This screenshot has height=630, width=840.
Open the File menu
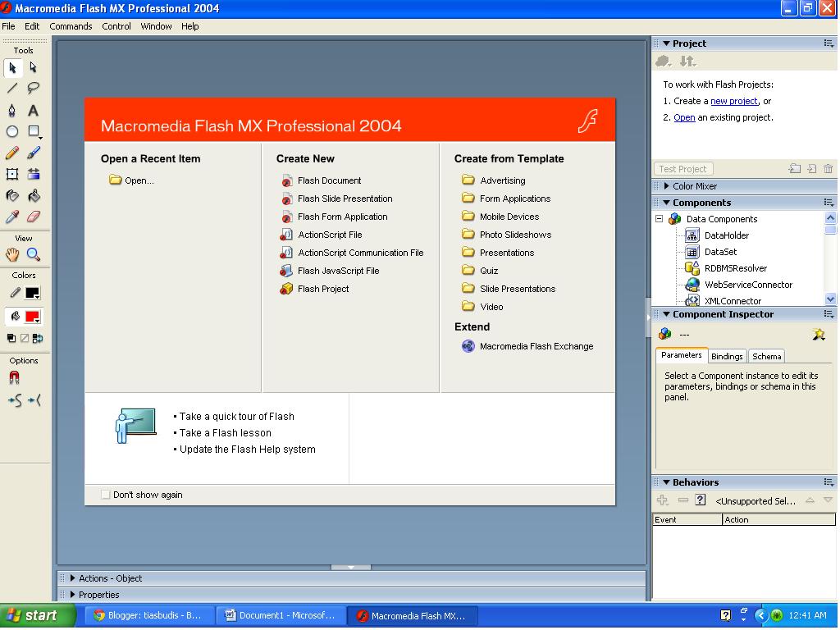pyautogui.click(x=8, y=26)
